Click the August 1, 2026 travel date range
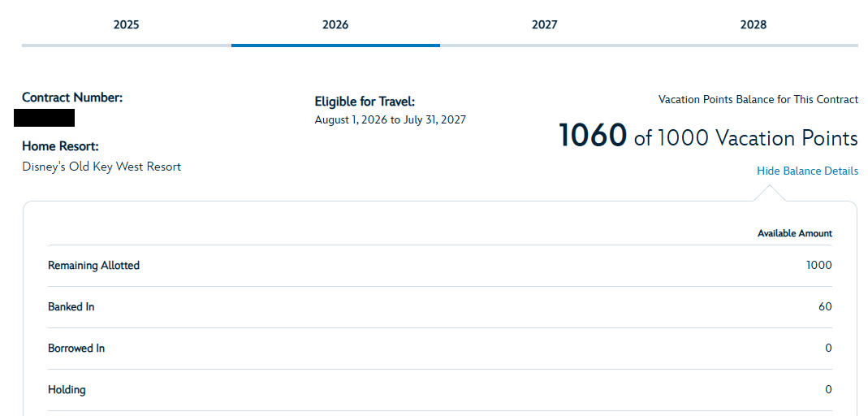 tap(390, 119)
